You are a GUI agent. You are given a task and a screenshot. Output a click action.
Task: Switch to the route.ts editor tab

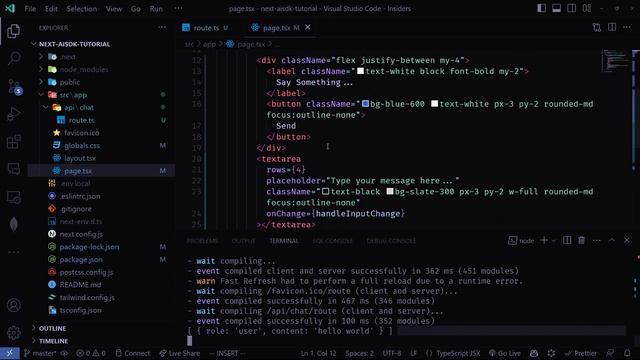coord(206,28)
